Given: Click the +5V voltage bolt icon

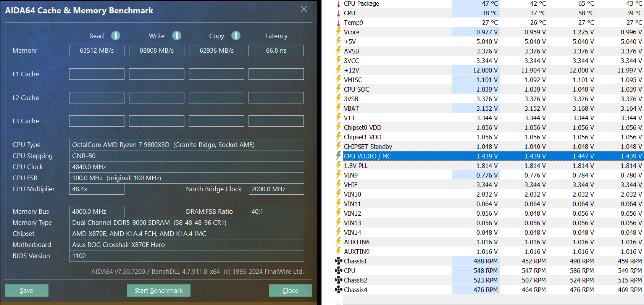Looking at the screenshot, I should 338,41.
